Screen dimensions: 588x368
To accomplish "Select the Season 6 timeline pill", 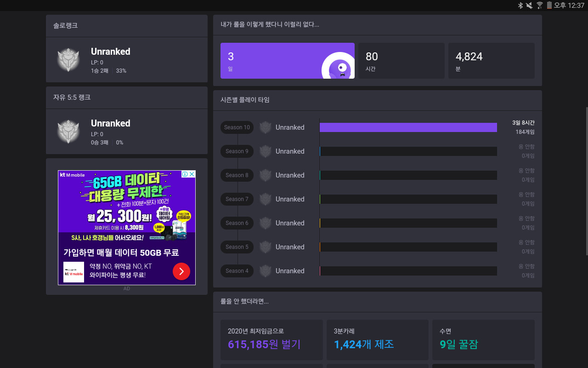I will tap(237, 223).
